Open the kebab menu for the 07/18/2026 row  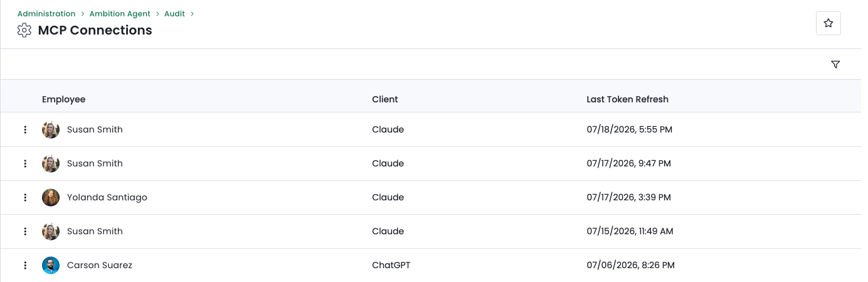tap(25, 129)
